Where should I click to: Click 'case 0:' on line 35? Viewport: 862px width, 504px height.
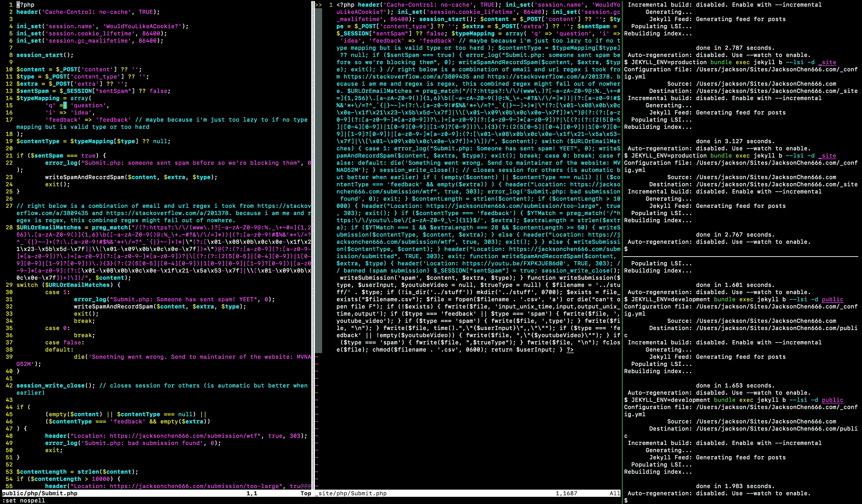coord(58,328)
